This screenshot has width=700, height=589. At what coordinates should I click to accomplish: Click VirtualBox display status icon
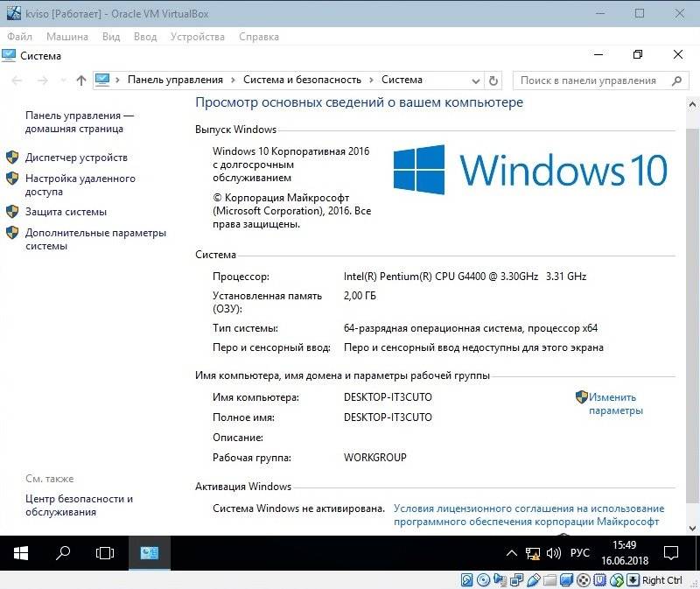[x=566, y=580]
